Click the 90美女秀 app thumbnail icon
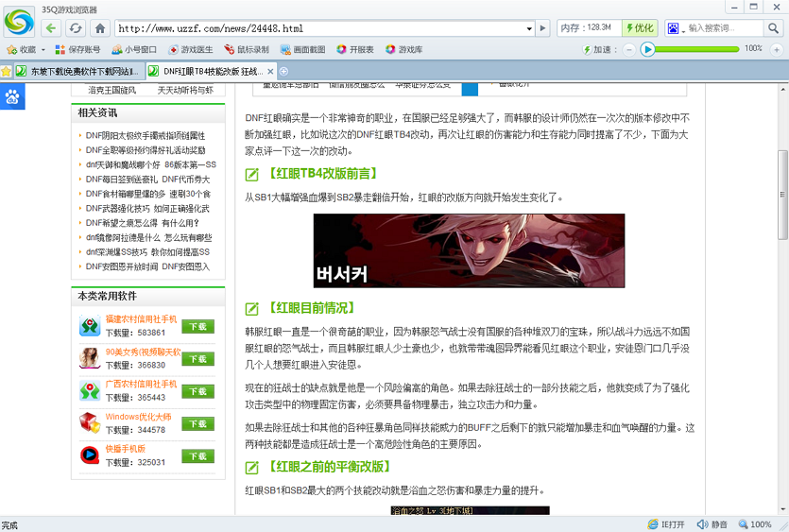The height and width of the screenshot is (532, 789). [x=90, y=358]
